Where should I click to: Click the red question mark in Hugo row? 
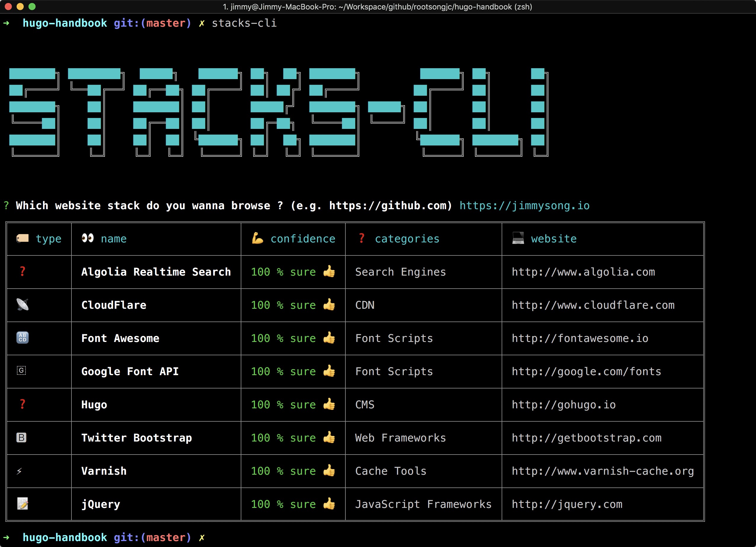(22, 404)
